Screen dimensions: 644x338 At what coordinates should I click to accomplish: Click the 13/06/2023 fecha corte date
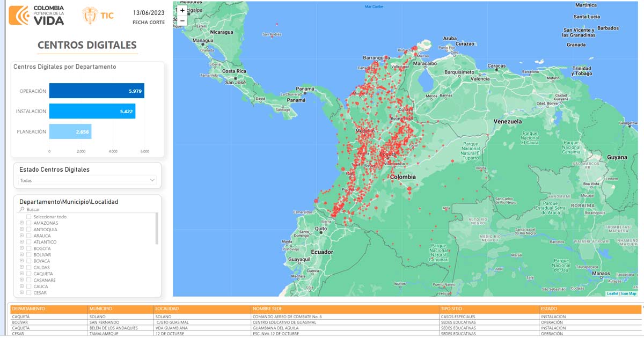click(x=149, y=12)
